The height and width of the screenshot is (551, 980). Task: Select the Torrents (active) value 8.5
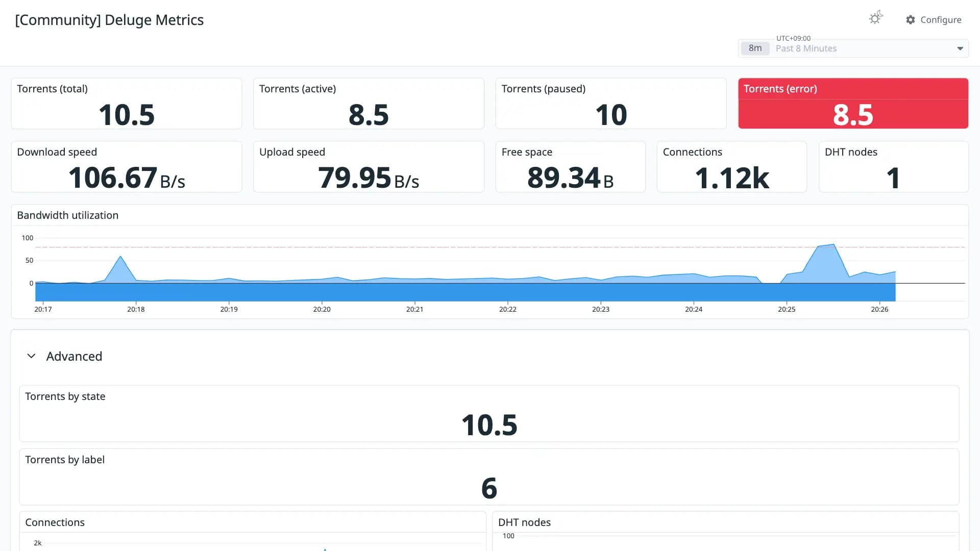click(369, 114)
